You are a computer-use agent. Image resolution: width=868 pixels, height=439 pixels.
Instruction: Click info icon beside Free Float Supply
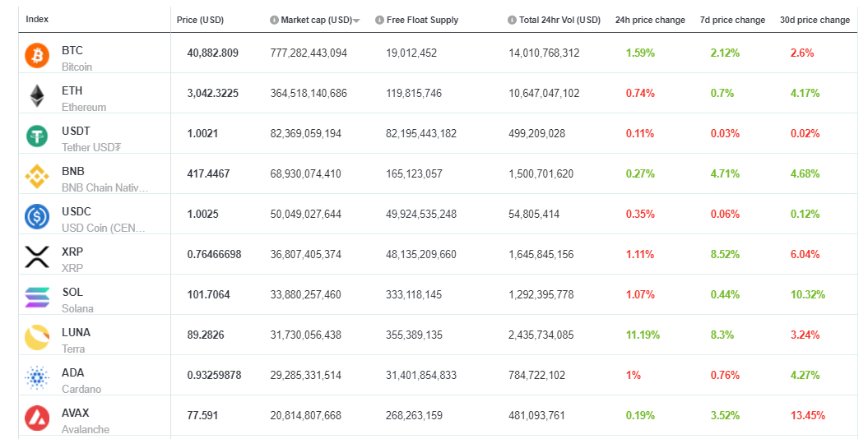[379, 20]
